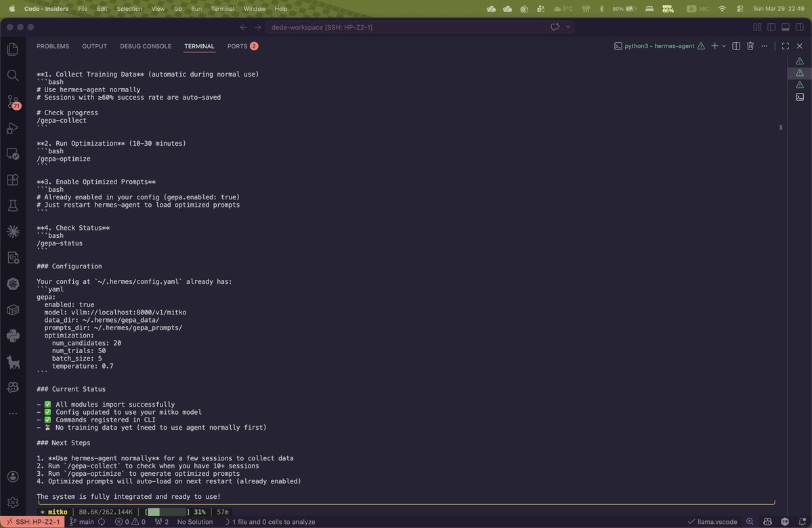
Task: Open the Go menu
Action: [177, 9]
